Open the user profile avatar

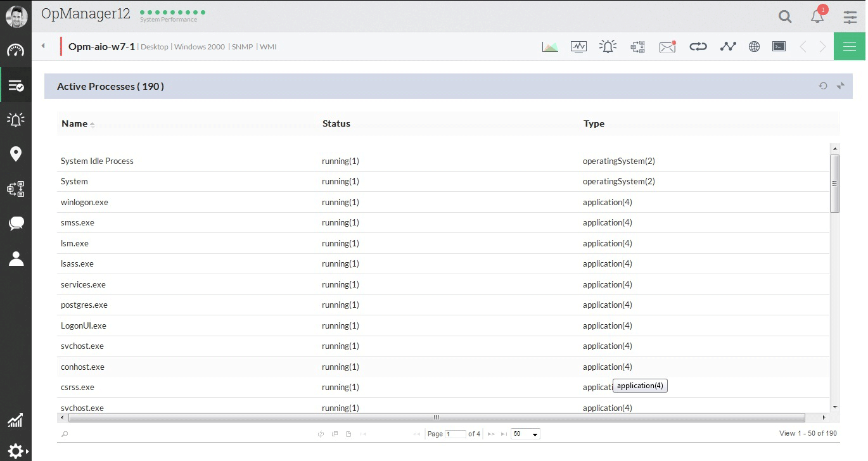tap(16, 16)
